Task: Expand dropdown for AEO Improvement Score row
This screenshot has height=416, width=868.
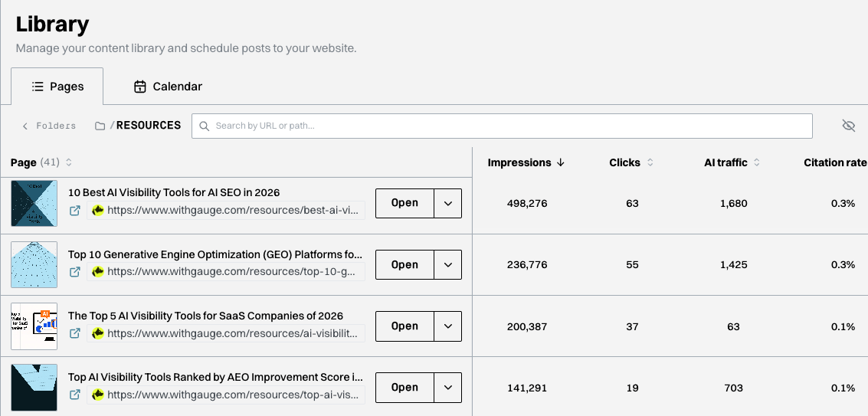Action: pos(448,388)
